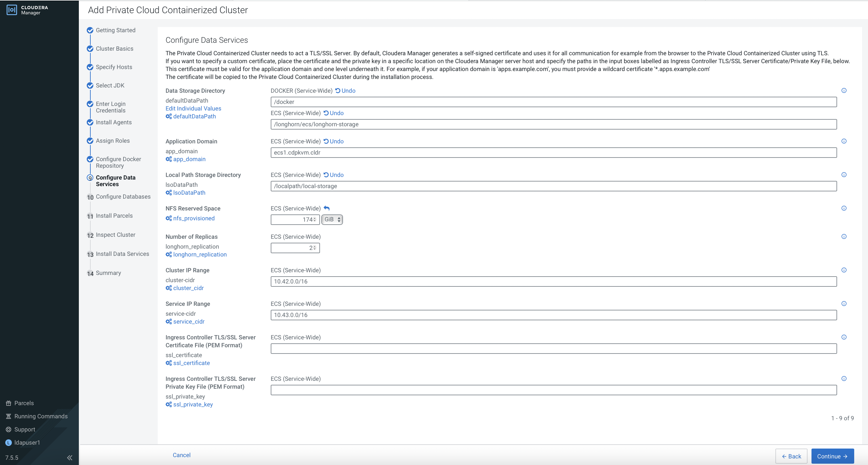Viewport: 868px width, 465px height.
Task: Click the Back button
Action: (791, 456)
